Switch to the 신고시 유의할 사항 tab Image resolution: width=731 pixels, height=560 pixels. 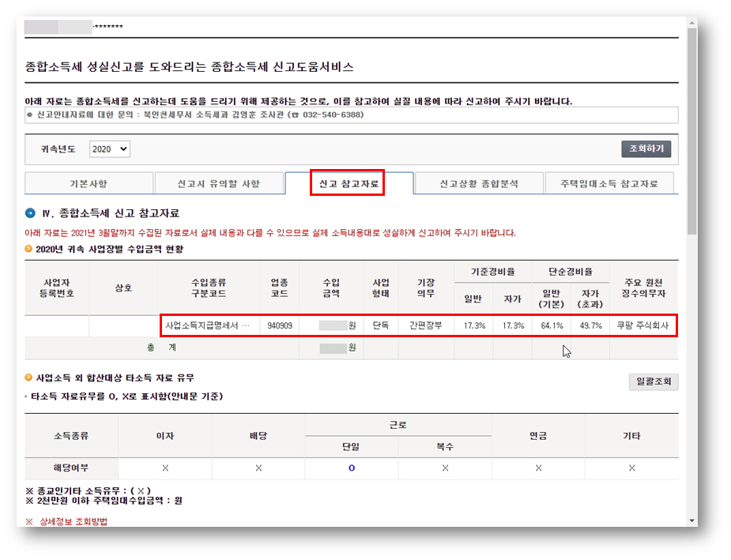[219, 183]
